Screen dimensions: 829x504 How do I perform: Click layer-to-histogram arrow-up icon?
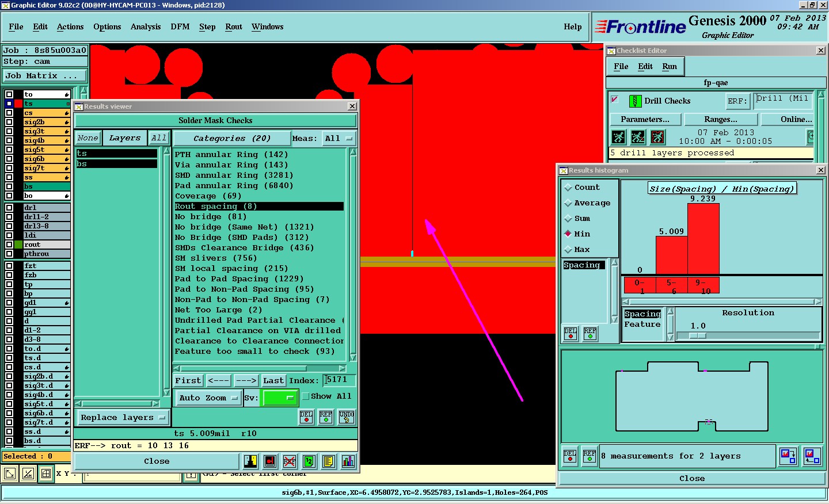[x=812, y=456]
